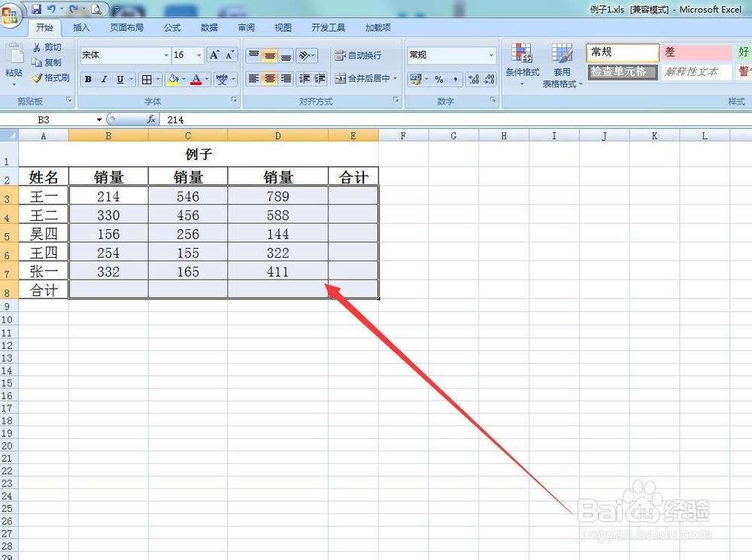Increase the indent
Viewport: 752px width, 560px height.
tap(320, 79)
